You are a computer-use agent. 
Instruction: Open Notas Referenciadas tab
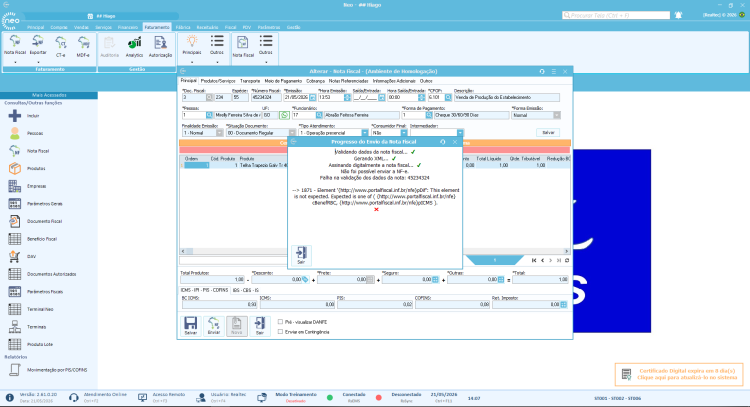click(349, 81)
